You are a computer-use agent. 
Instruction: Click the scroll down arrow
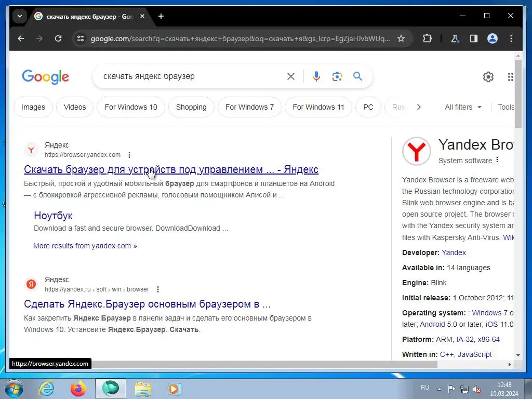pos(518,355)
